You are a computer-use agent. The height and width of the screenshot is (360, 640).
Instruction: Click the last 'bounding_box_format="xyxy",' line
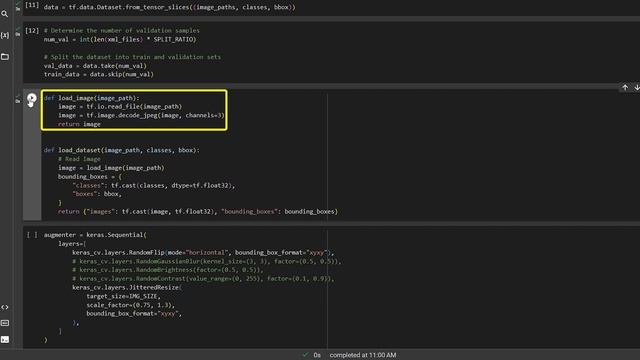click(134, 313)
